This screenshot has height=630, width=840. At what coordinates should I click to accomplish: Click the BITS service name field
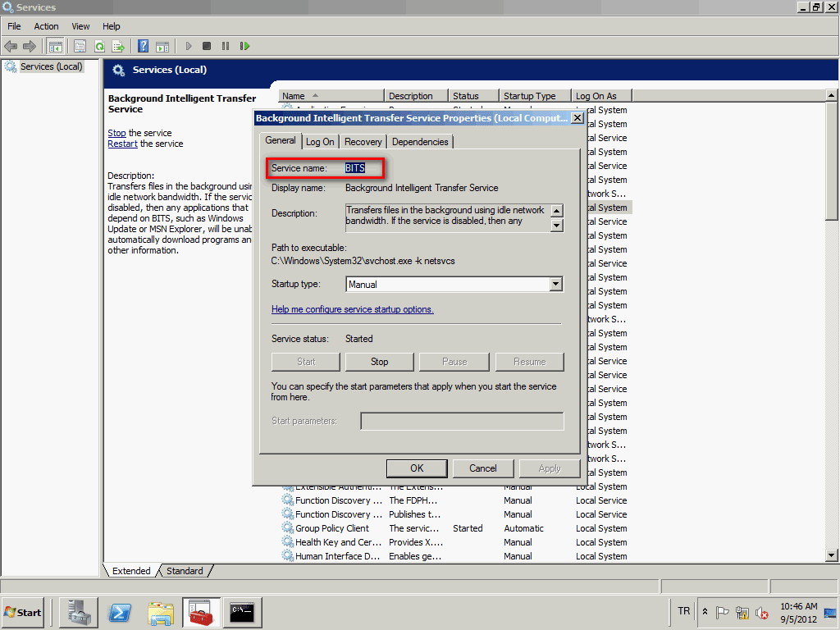pos(354,168)
